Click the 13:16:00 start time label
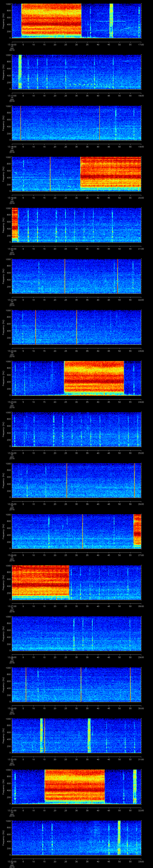Screen dimensions: 153x868 [12, 44]
